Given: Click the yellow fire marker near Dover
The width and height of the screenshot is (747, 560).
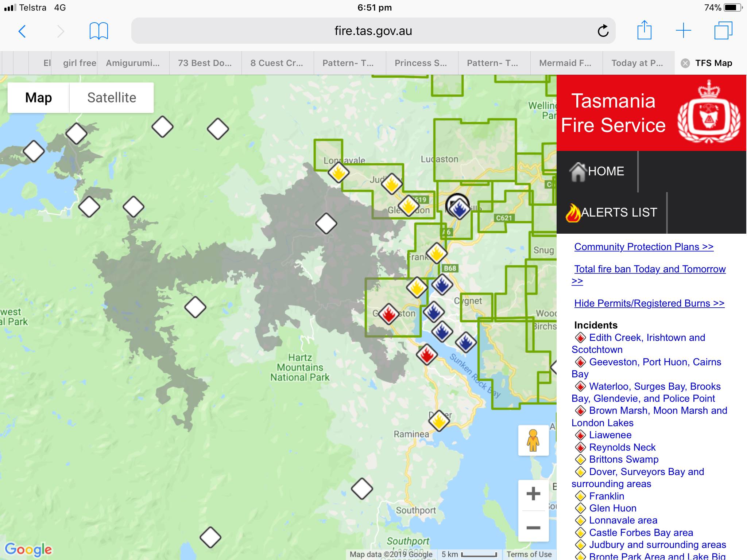Looking at the screenshot, I should [439, 421].
